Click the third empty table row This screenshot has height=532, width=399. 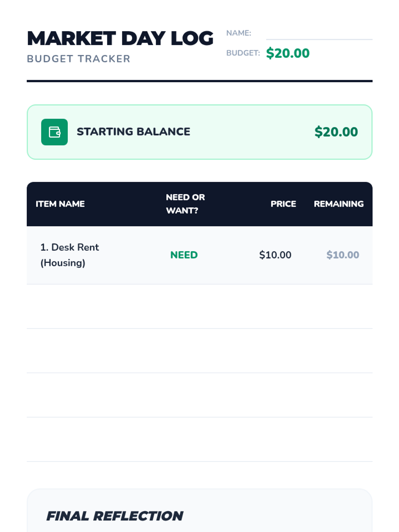[x=199, y=395]
